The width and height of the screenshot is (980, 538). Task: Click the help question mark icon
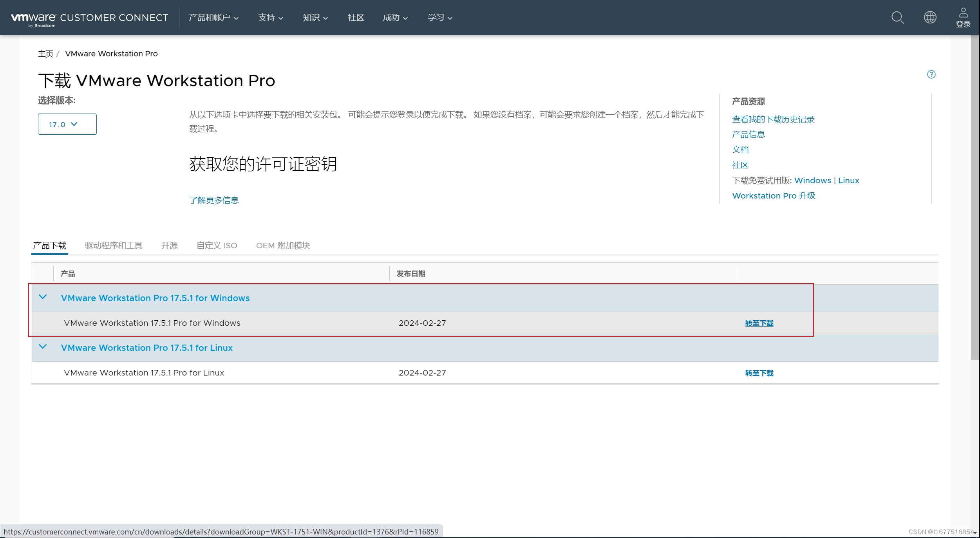[x=931, y=74]
